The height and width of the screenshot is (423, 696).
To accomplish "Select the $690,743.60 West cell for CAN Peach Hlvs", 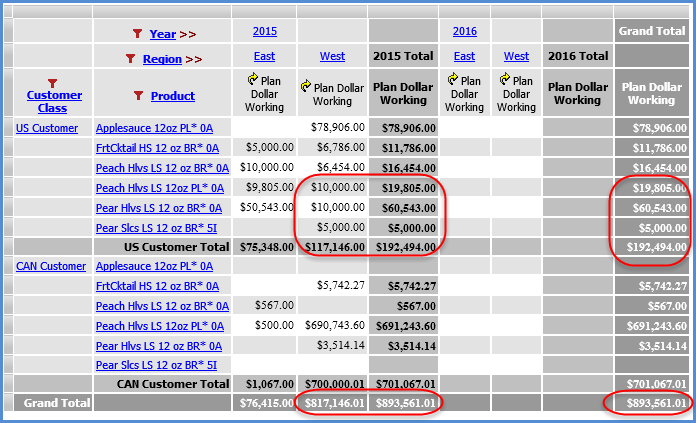I will click(333, 326).
